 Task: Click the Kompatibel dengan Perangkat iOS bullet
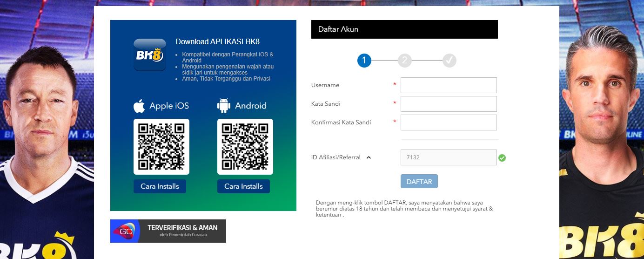[x=228, y=57]
